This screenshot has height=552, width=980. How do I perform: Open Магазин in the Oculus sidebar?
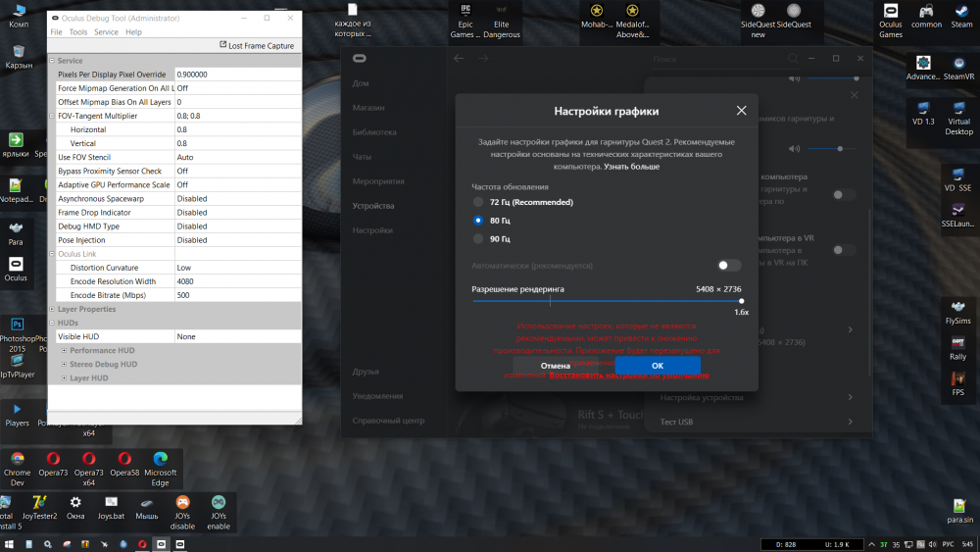point(368,108)
